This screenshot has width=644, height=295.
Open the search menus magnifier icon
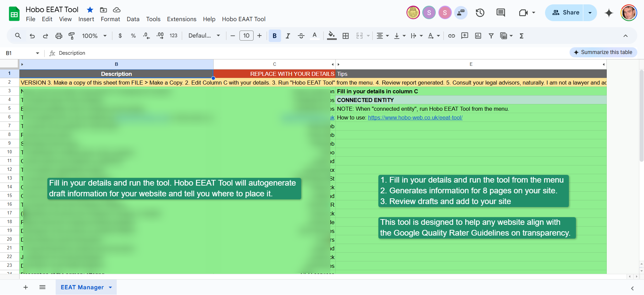pos(18,36)
